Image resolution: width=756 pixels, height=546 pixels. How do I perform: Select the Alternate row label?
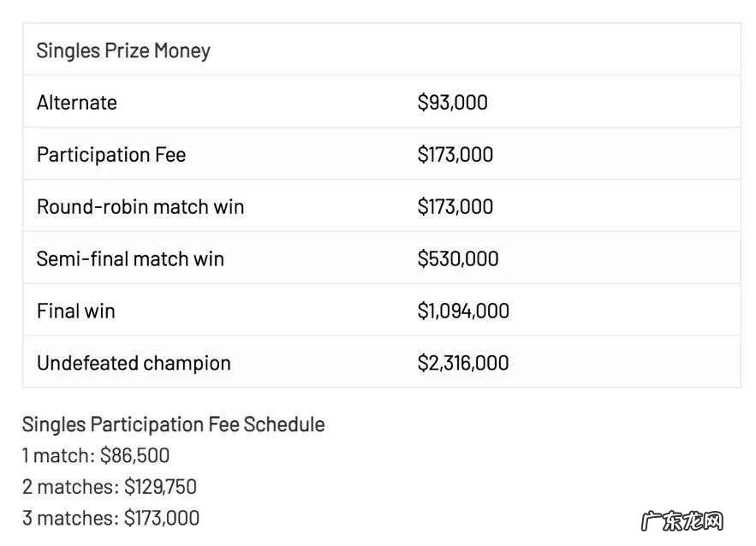point(77,103)
